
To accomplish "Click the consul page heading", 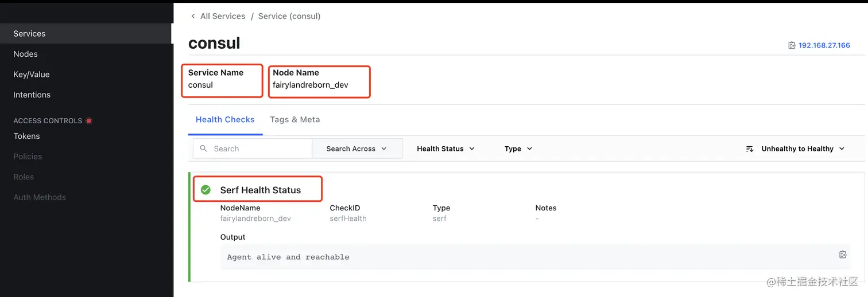I will click(214, 44).
